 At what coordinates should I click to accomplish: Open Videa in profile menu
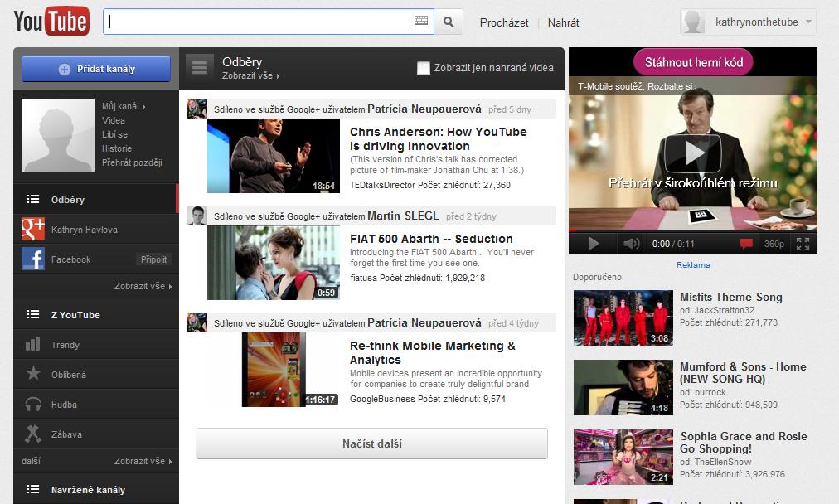[x=114, y=120]
